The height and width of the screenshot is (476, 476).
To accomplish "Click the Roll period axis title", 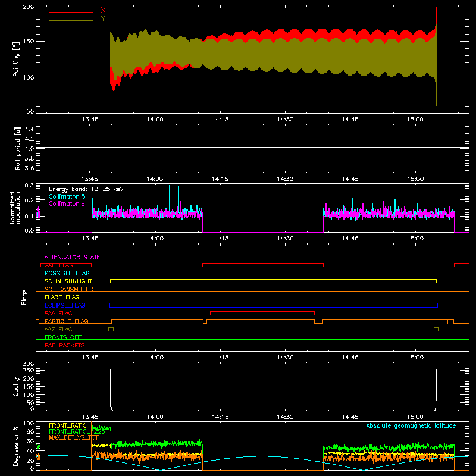I will coord(18,148).
